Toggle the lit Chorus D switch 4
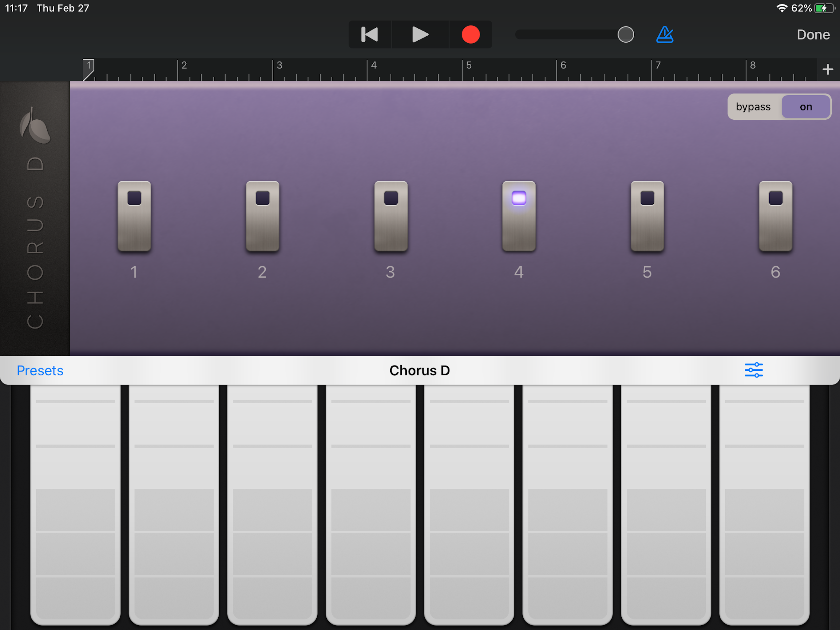This screenshot has height=630, width=840. pyautogui.click(x=519, y=216)
